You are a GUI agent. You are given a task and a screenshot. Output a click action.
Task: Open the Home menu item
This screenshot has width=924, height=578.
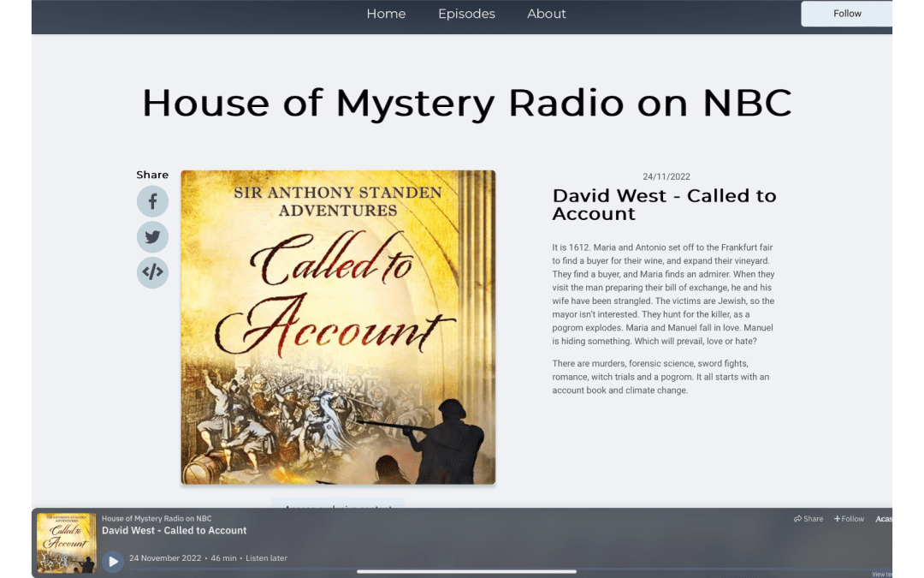(x=386, y=14)
